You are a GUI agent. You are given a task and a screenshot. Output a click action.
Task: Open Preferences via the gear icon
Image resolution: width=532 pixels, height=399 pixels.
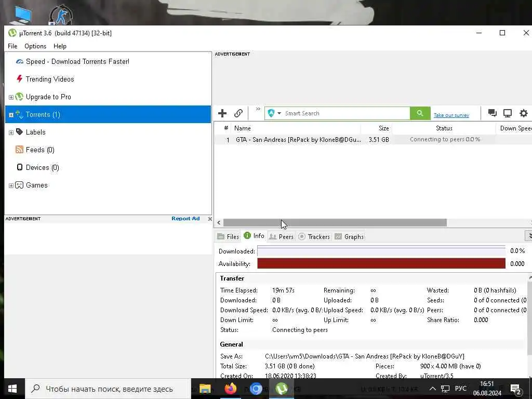pyautogui.click(x=524, y=113)
